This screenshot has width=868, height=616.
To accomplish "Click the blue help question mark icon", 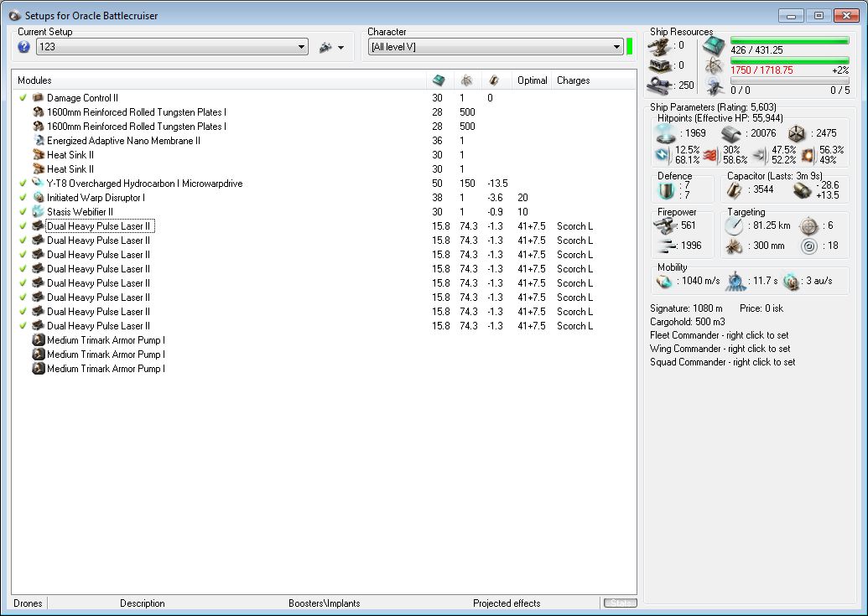I will tap(23, 47).
